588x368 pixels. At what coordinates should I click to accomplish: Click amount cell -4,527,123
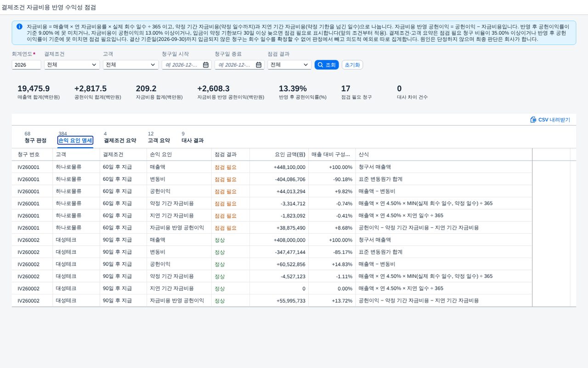(293, 276)
